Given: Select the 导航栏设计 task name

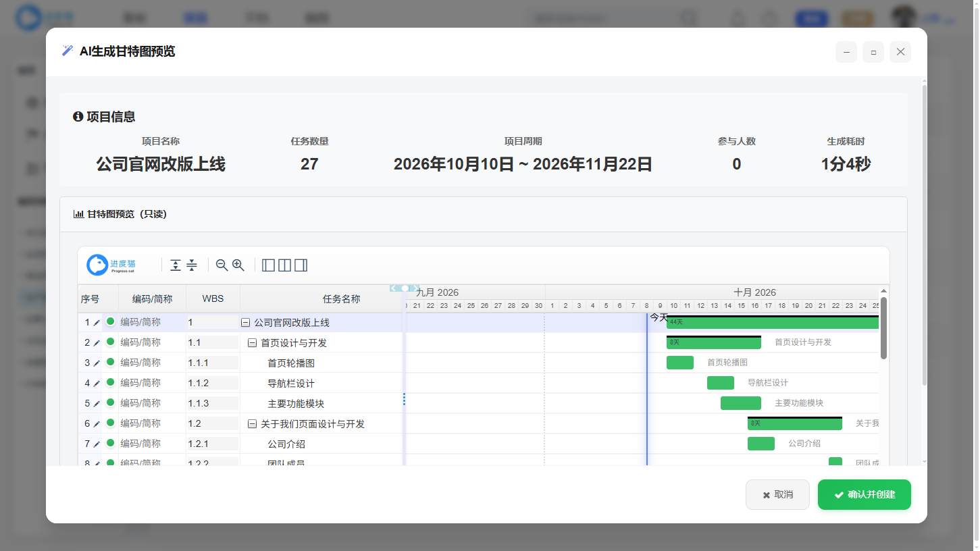Looking at the screenshot, I should (x=291, y=384).
